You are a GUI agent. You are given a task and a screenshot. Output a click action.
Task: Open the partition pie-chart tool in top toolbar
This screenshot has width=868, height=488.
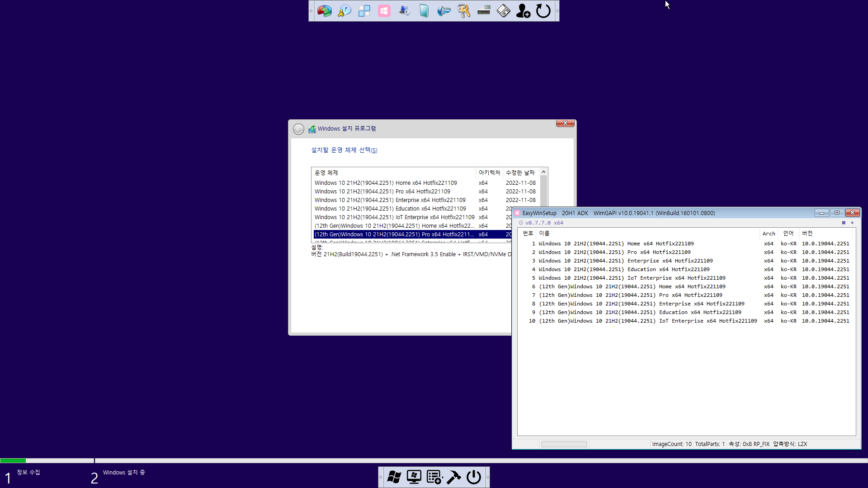coord(324,11)
